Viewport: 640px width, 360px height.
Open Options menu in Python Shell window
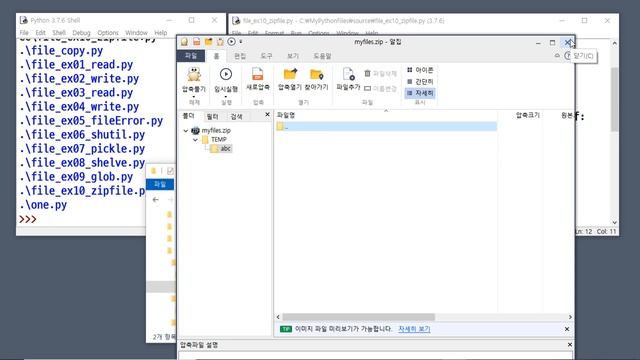click(x=108, y=33)
